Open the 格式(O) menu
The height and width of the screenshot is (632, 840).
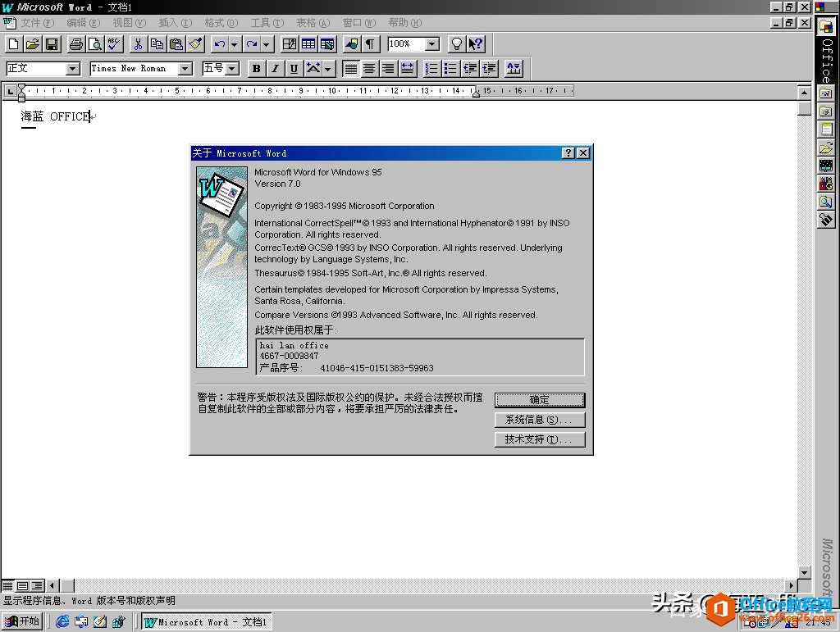221,23
